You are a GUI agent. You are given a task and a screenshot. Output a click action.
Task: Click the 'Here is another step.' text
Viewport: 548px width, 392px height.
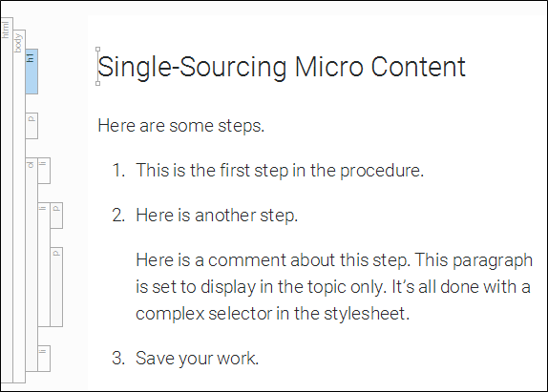(217, 216)
